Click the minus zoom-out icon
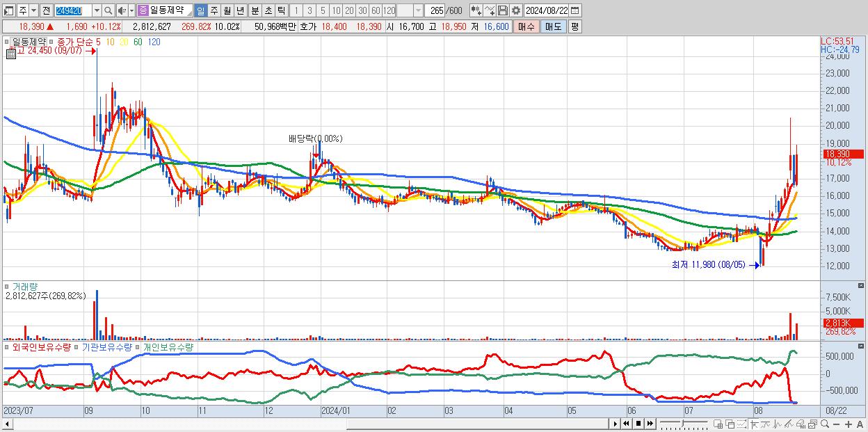868x432 pixels. (x=837, y=424)
